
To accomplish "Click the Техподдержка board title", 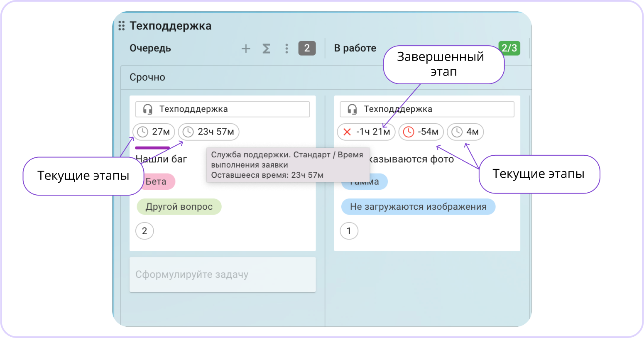I will click(171, 26).
